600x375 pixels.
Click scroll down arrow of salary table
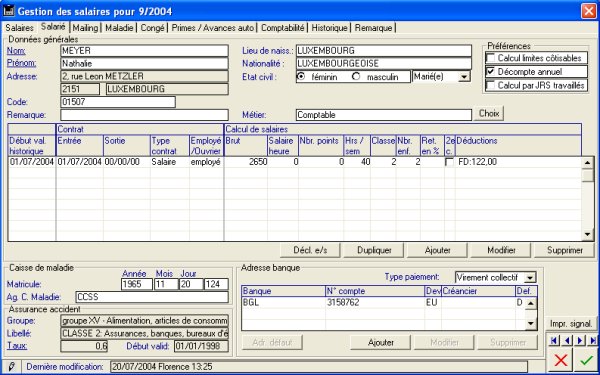coord(587,234)
